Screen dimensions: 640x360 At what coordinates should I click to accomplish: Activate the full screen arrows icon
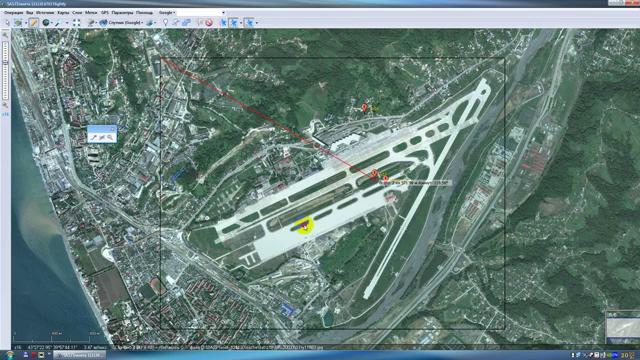pos(76,23)
